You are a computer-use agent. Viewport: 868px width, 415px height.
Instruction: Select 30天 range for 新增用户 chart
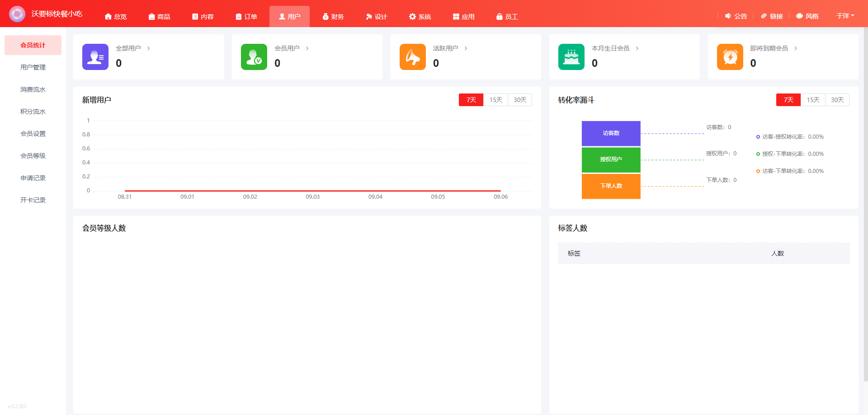[x=520, y=100]
